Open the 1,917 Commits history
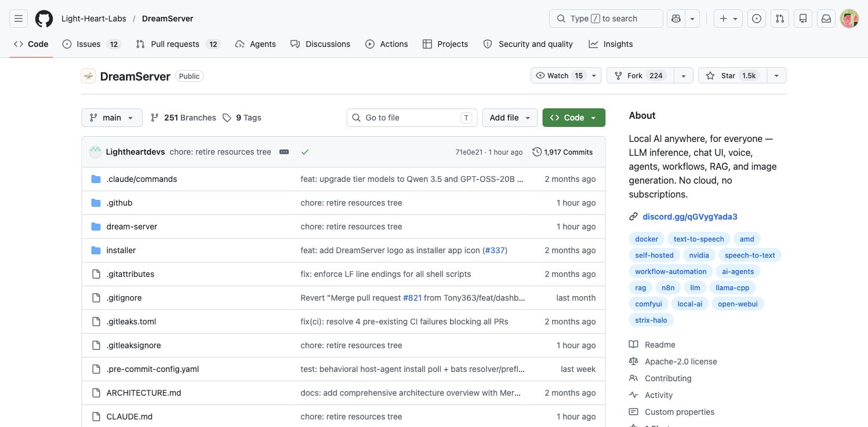868x427 pixels. click(x=562, y=152)
